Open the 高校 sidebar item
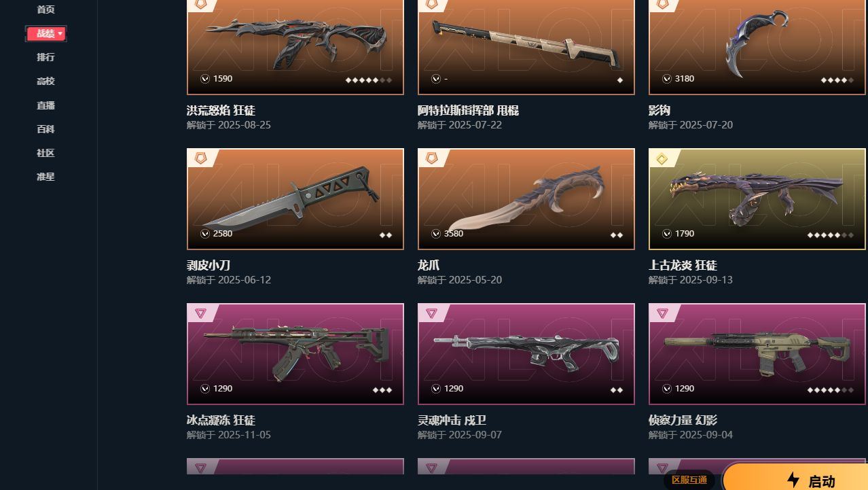The width and height of the screenshot is (868, 490). [46, 81]
